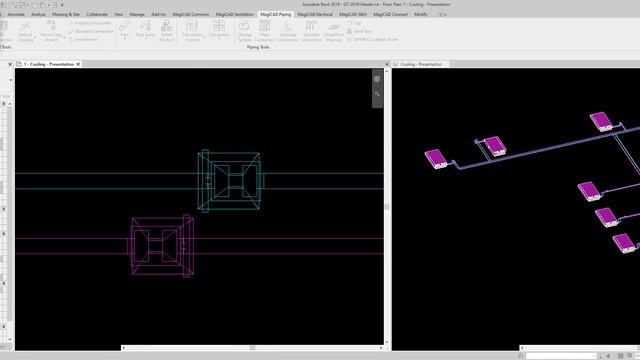This screenshot has width=640, height=360.
Task: Click the magenta valve in floor plan
Action: click(x=161, y=246)
